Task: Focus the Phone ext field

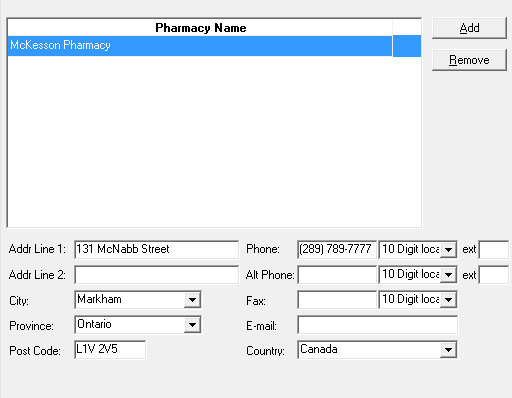Action: 494,249
